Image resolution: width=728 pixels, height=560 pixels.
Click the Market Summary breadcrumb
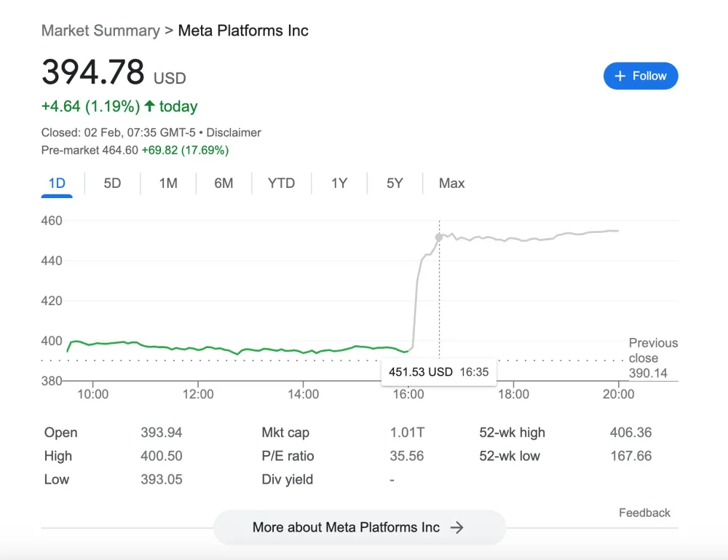pyautogui.click(x=100, y=31)
